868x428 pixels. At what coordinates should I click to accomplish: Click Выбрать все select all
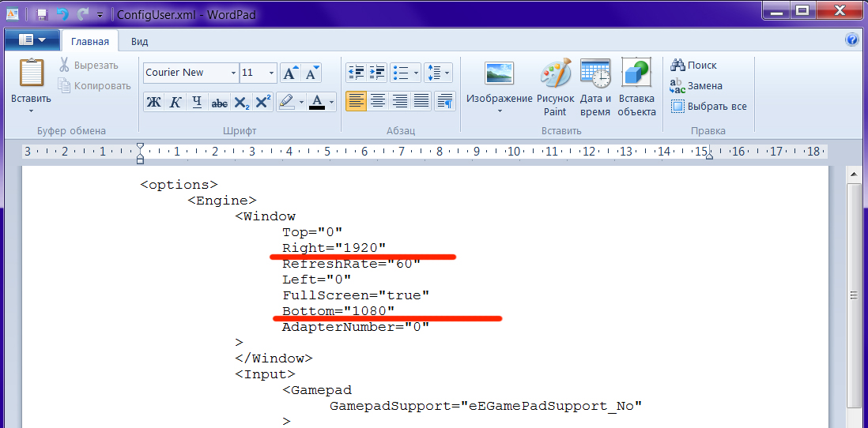click(709, 106)
